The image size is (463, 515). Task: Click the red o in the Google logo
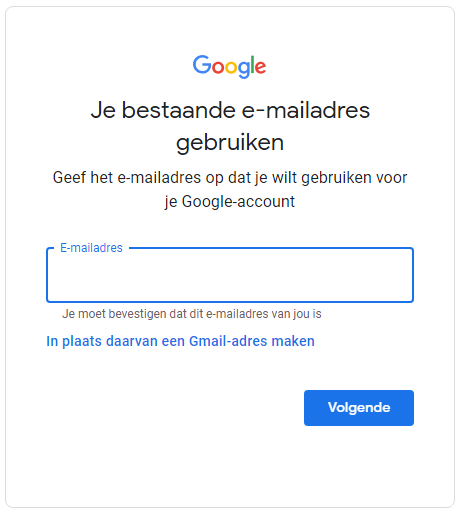(x=218, y=67)
